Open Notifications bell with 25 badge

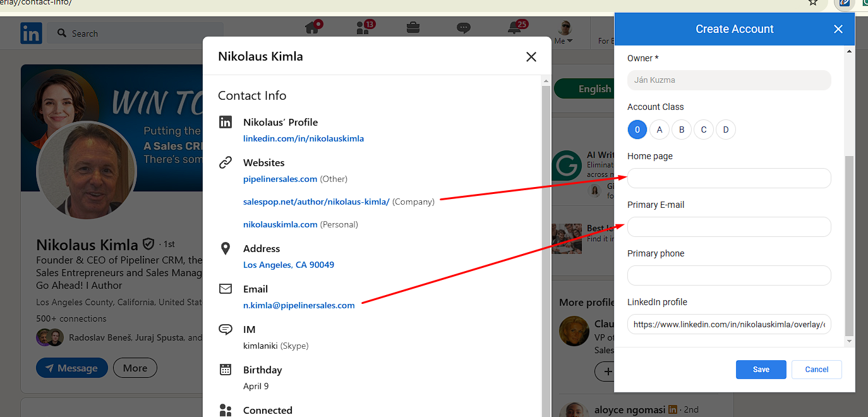click(x=515, y=27)
